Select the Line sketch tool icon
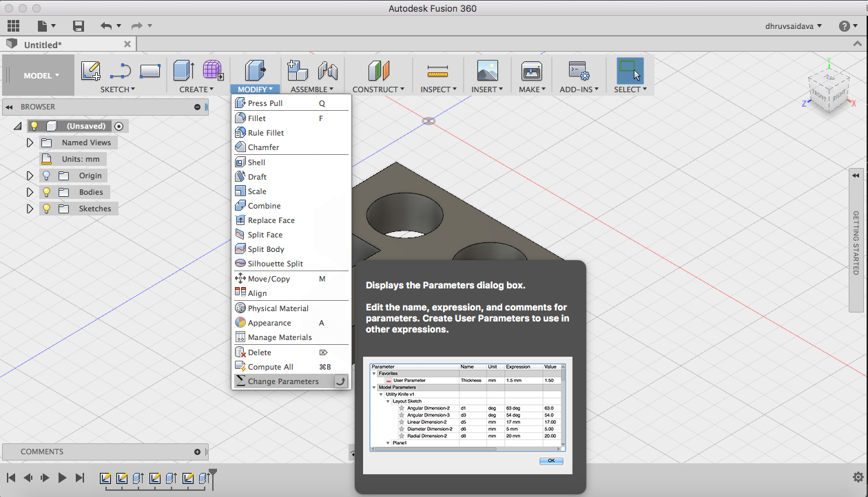The width and height of the screenshot is (868, 497). [x=121, y=70]
